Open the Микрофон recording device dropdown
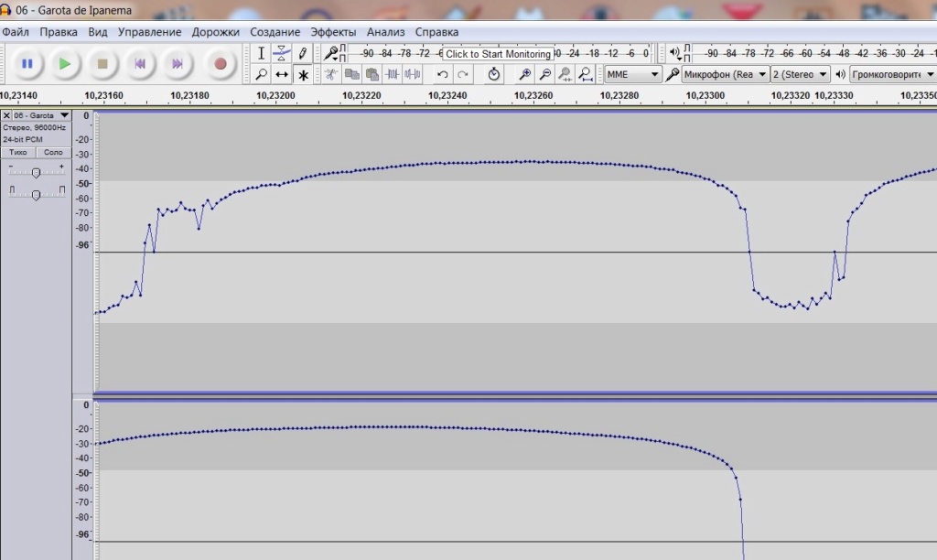Screen dimensions: 937x560 pyautogui.click(x=725, y=74)
